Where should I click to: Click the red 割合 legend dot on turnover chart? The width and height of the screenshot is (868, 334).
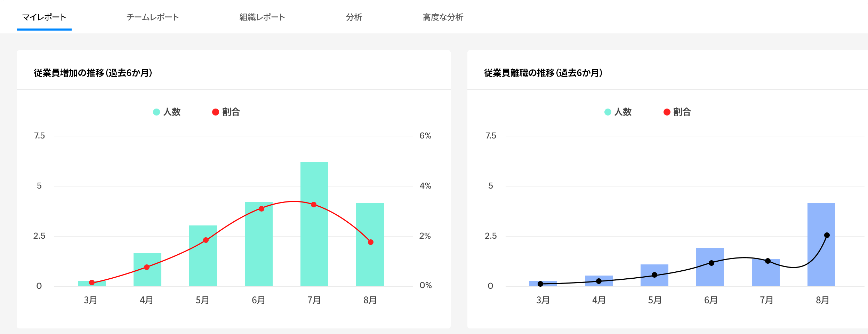(x=667, y=112)
